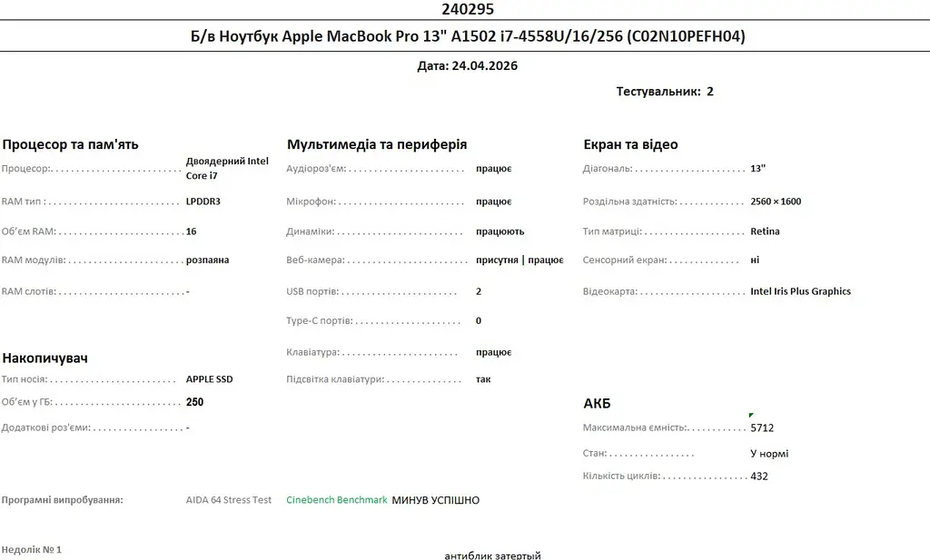Viewport: 930px width, 560px height.
Task: Click the 'RAM слотів:' label
Action: [x=28, y=291]
